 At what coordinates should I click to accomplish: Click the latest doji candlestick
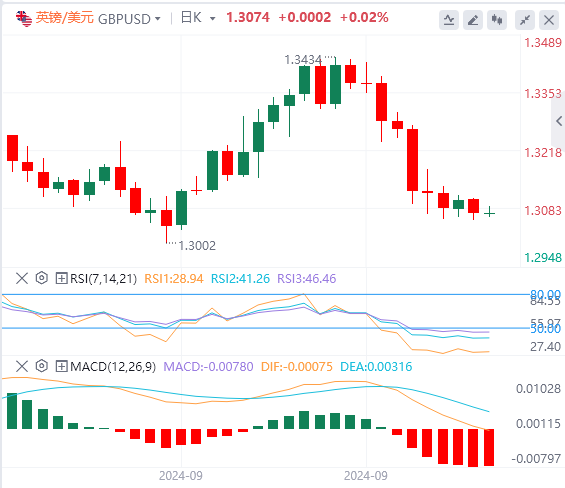click(x=489, y=213)
